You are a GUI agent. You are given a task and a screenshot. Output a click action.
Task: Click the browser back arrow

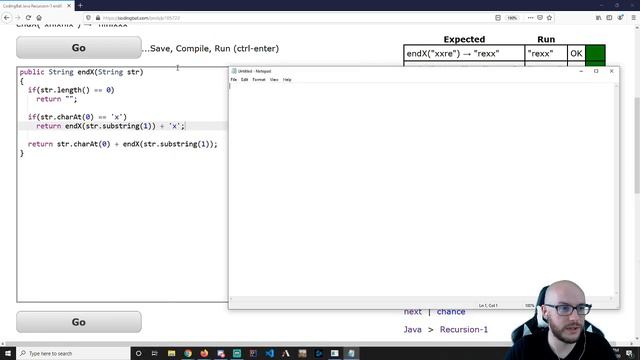point(7,18)
